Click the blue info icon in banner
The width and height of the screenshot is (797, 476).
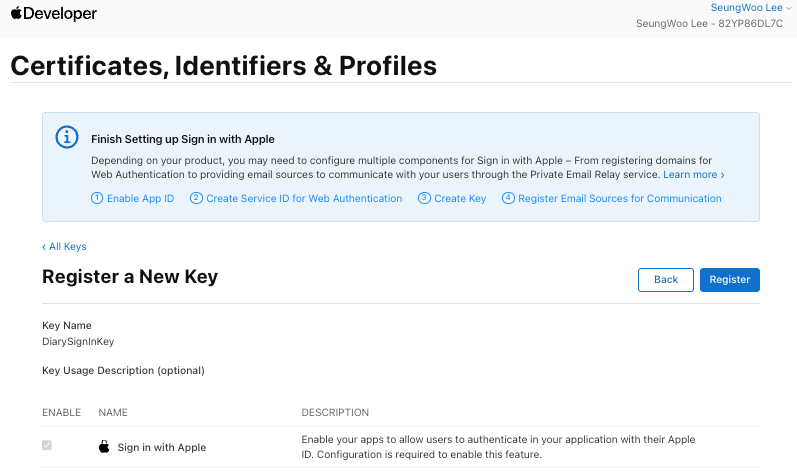pos(67,137)
